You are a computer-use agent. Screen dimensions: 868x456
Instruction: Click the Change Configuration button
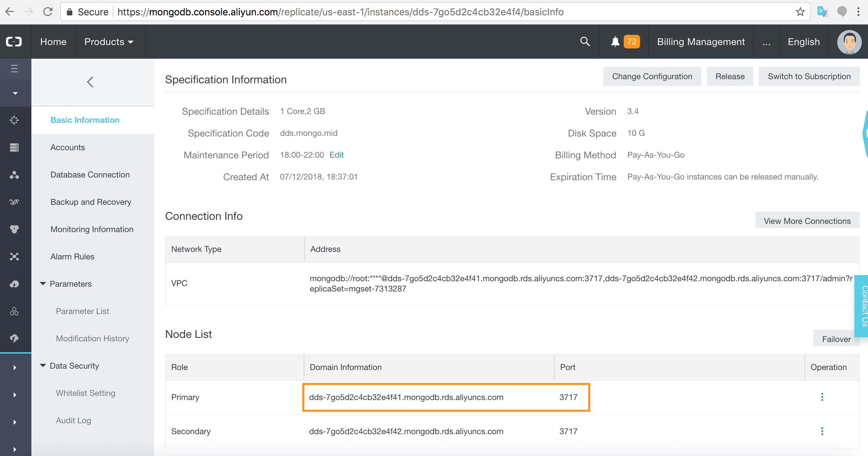(x=652, y=76)
